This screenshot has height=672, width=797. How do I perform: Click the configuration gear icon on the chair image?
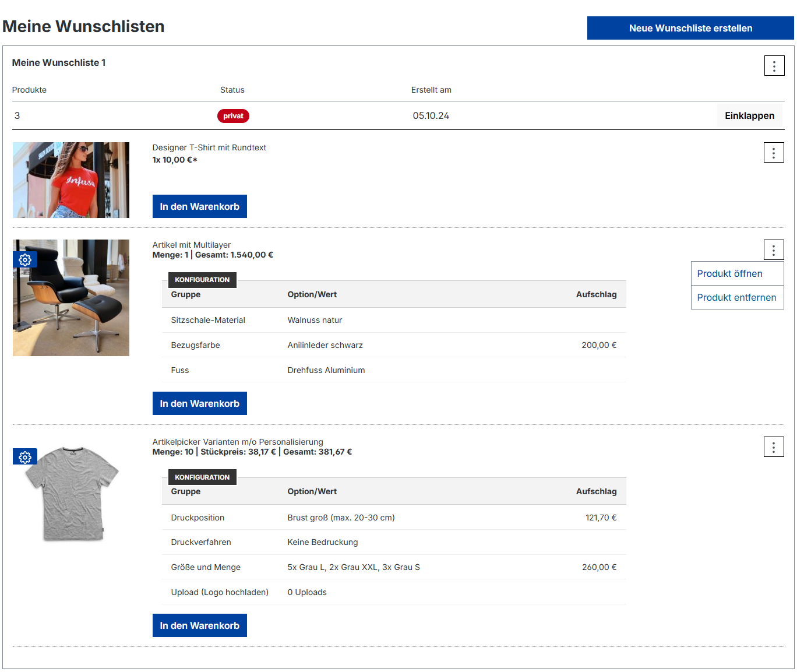[x=25, y=260]
